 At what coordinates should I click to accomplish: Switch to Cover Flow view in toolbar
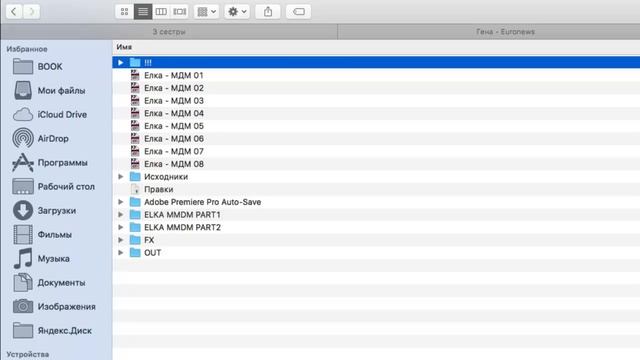pos(180,11)
